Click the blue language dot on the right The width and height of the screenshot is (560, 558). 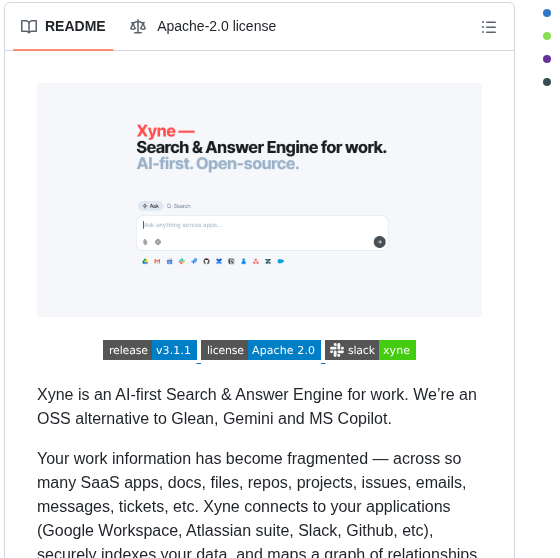click(547, 13)
